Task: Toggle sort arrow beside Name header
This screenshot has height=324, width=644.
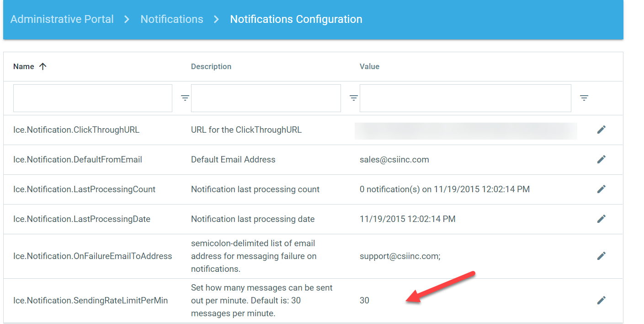Action: pos(43,66)
